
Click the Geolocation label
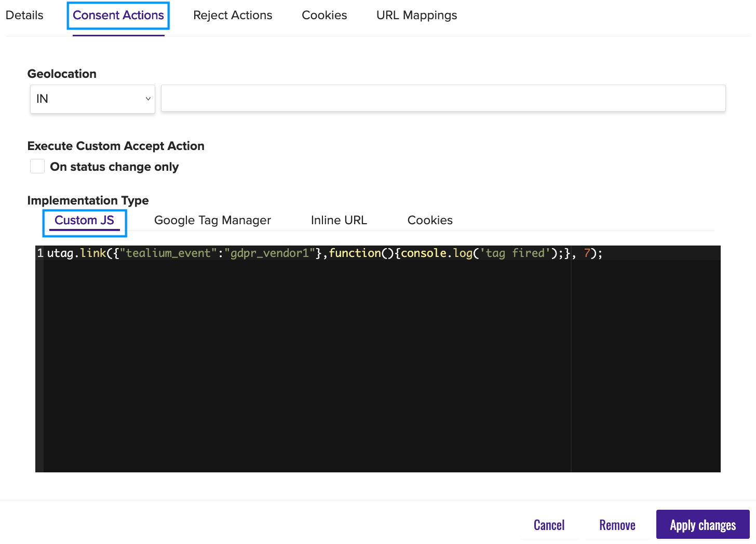(62, 74)
